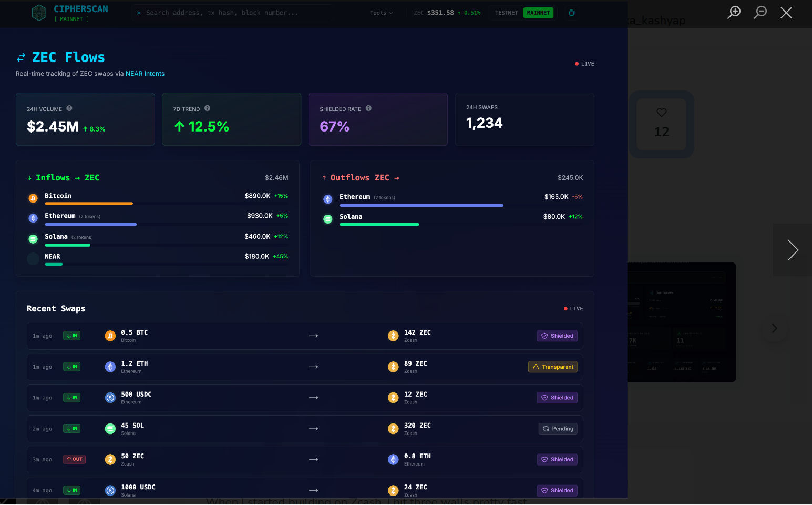Switch network to TESTNET

coord(506,13)
